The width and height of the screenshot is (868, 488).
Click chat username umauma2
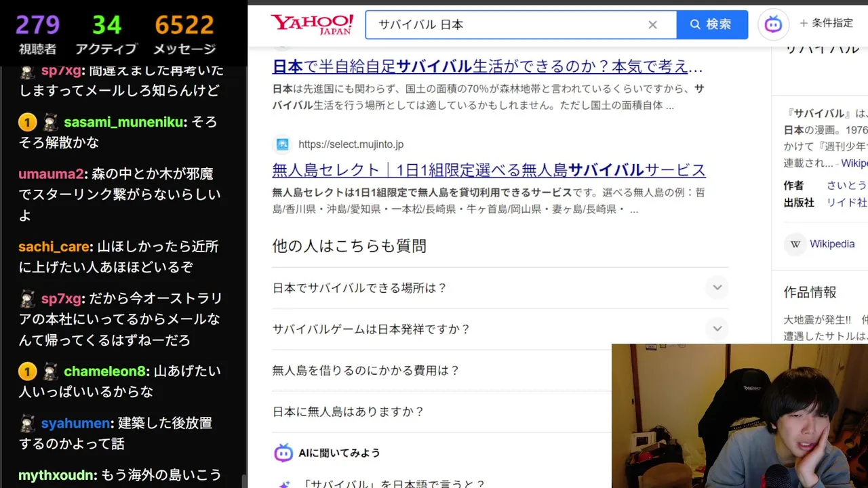click(x=52, y=174)
